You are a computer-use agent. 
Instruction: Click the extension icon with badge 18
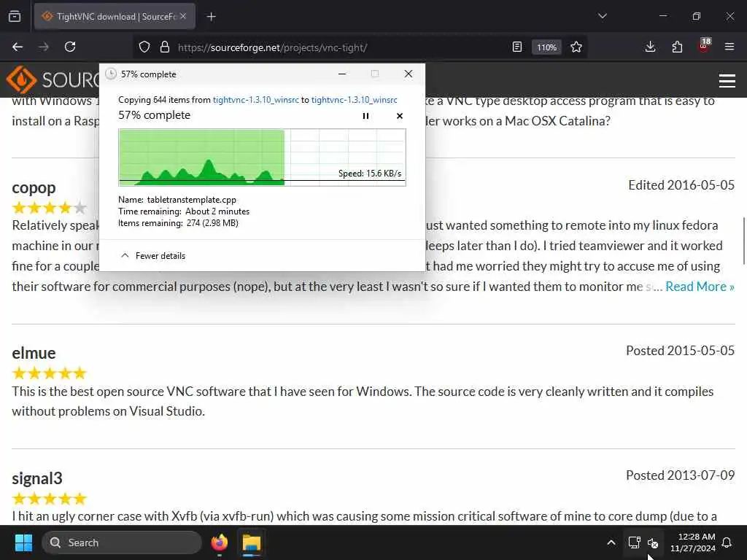click(704, 46)
